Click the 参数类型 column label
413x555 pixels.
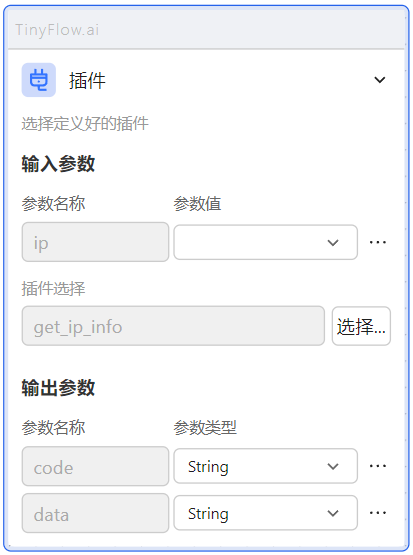205,428
